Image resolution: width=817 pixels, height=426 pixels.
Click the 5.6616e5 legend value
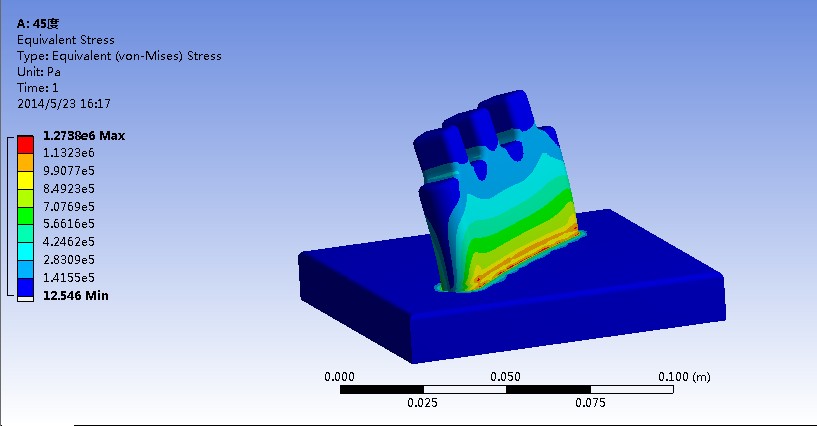(69, 224)
